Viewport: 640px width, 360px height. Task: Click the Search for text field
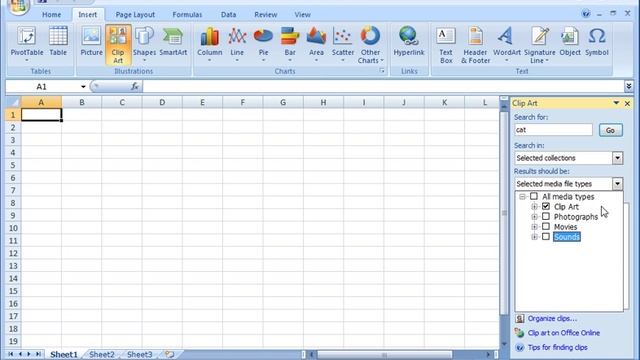(x=553, y=130)
